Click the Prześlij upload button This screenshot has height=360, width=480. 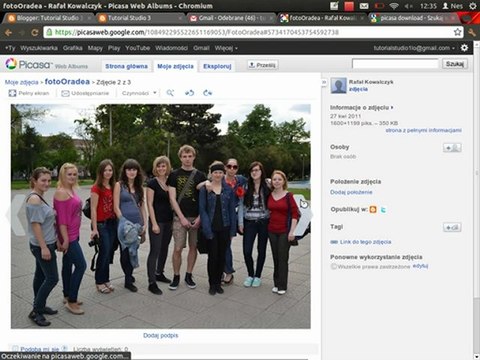(263, 65)
